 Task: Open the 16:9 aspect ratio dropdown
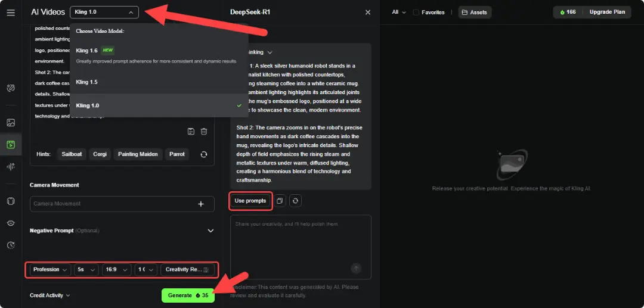pyautogui.click(x=117, y=269)
